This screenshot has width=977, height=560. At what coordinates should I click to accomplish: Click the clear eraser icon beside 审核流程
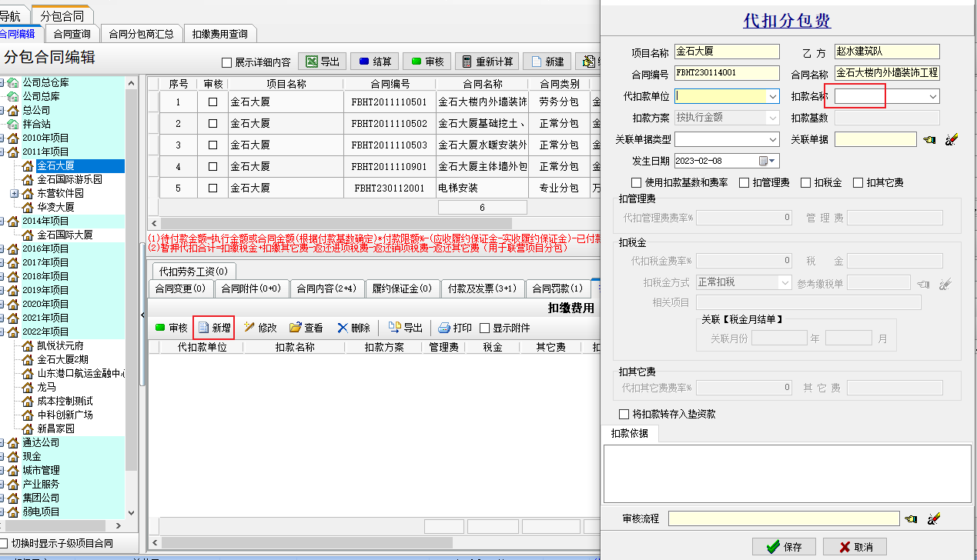pyautogui.click(x=932, y=519)
